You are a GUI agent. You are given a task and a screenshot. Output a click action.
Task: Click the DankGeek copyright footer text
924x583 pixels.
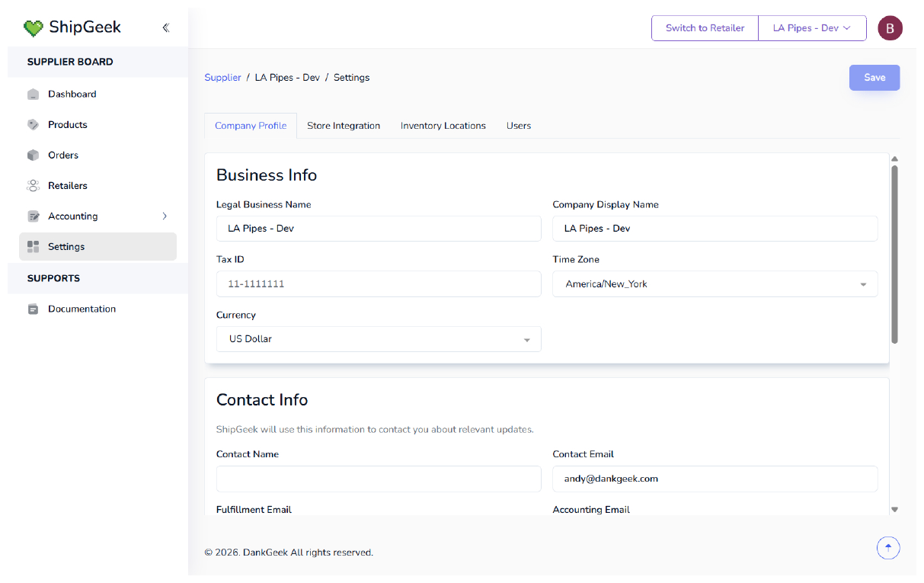289,553
